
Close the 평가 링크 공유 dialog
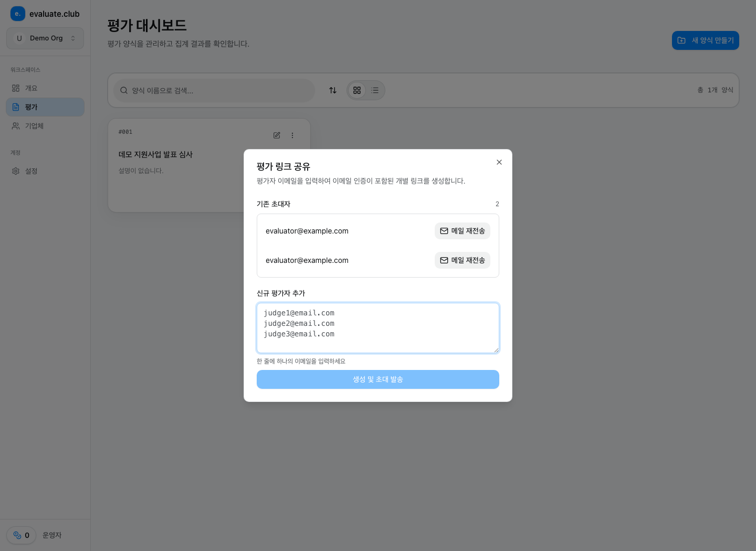pyautogui.click(x=499, y=162)
